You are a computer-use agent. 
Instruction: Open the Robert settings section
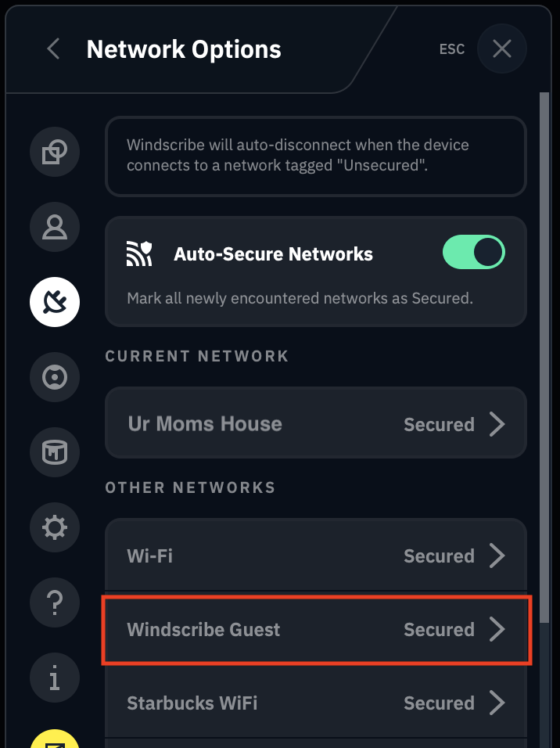click(x=54, y=377)
